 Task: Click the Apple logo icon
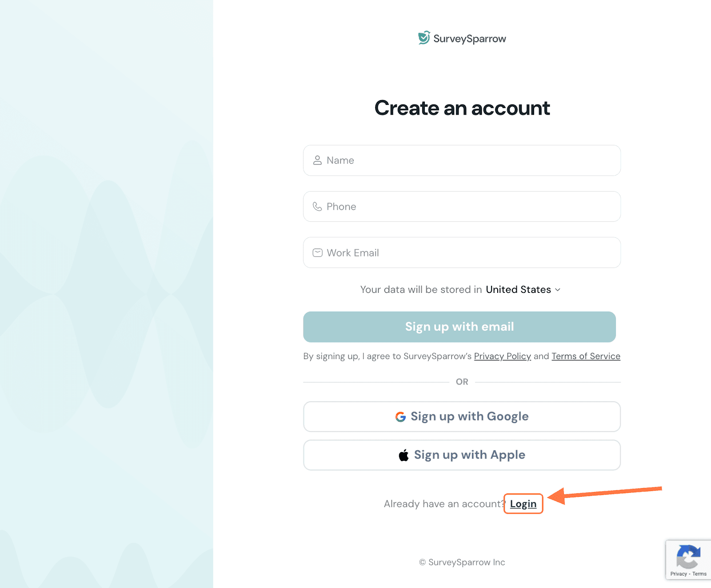pyautogui.click(x=403, y=455)
